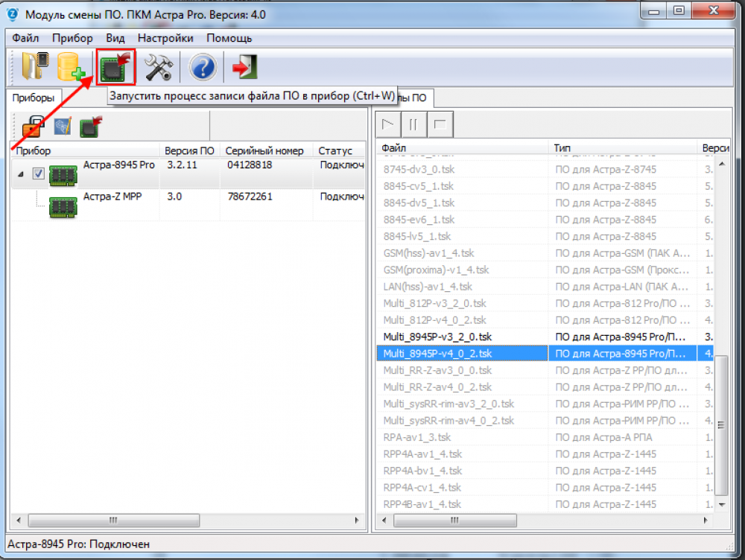Click the edit pencil icon in the Приборы panel
The width and height of the screenshot is (745, 560).
(x=63, y=127)
